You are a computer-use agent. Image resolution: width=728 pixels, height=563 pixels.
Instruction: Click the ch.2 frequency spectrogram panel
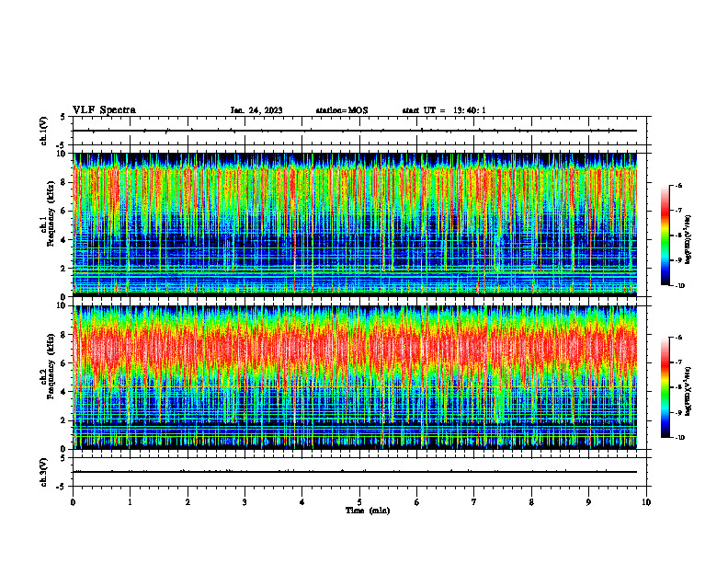(x=355, y=377)
